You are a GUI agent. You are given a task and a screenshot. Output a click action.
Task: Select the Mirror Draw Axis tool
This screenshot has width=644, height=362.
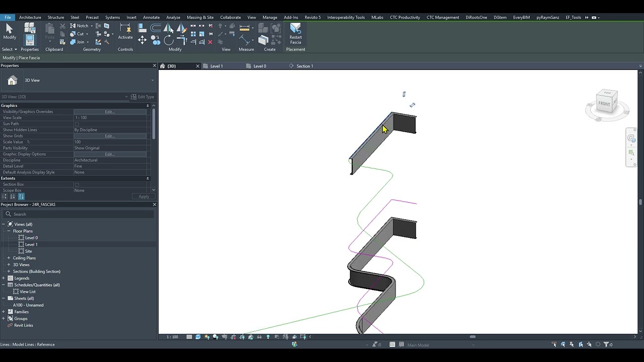click(182, 28)
